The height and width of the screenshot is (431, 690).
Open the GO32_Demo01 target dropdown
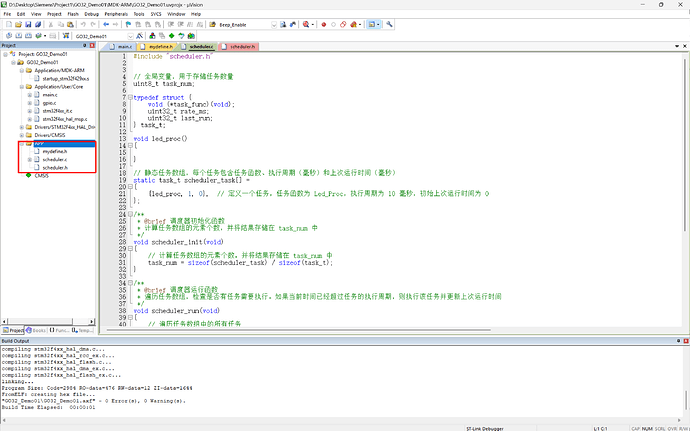pos(130,36)
